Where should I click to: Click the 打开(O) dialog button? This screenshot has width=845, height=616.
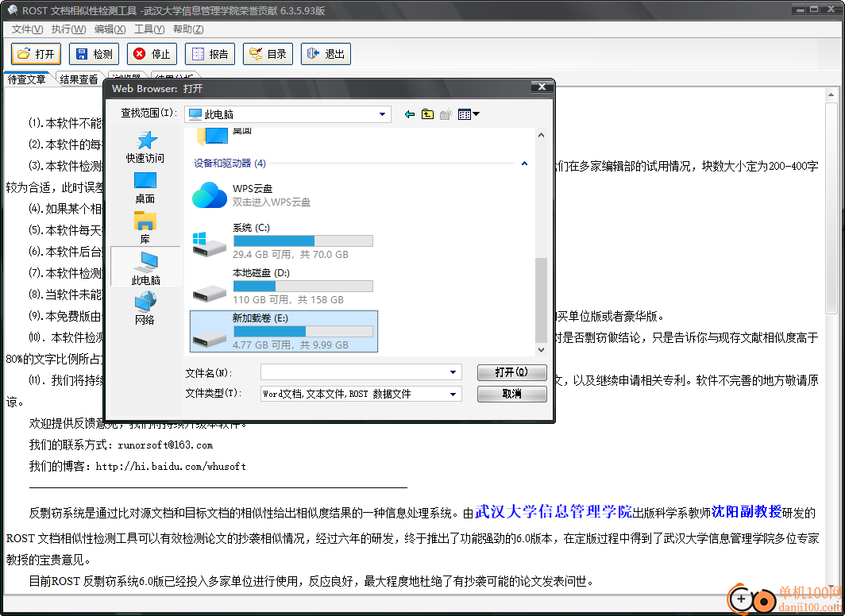coord(512,372)
